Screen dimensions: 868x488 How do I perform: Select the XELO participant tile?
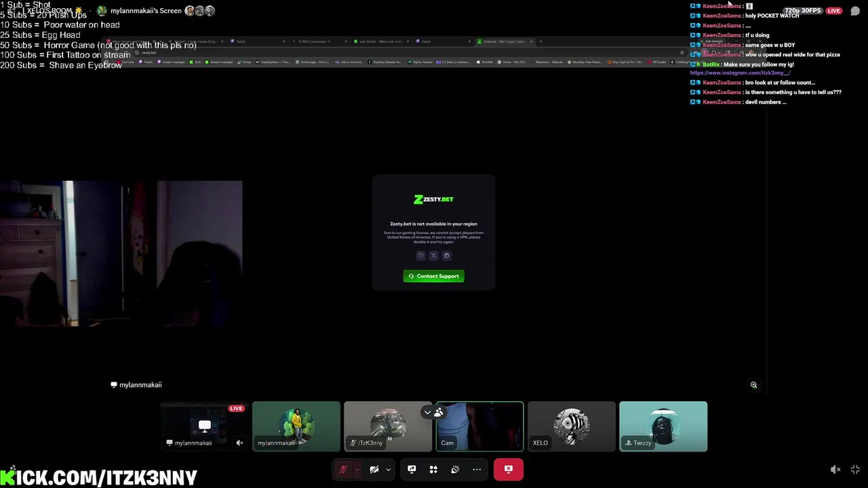click(572, 426)
